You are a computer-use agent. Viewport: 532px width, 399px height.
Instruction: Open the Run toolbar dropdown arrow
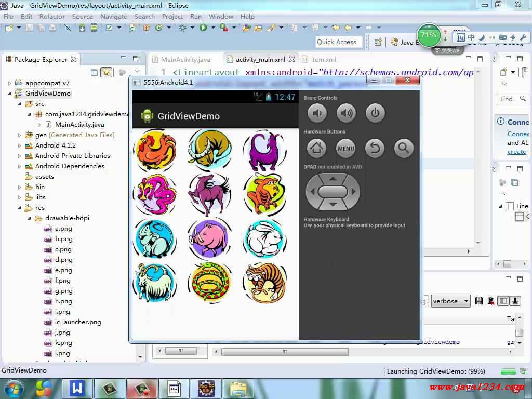pos(213,28)
